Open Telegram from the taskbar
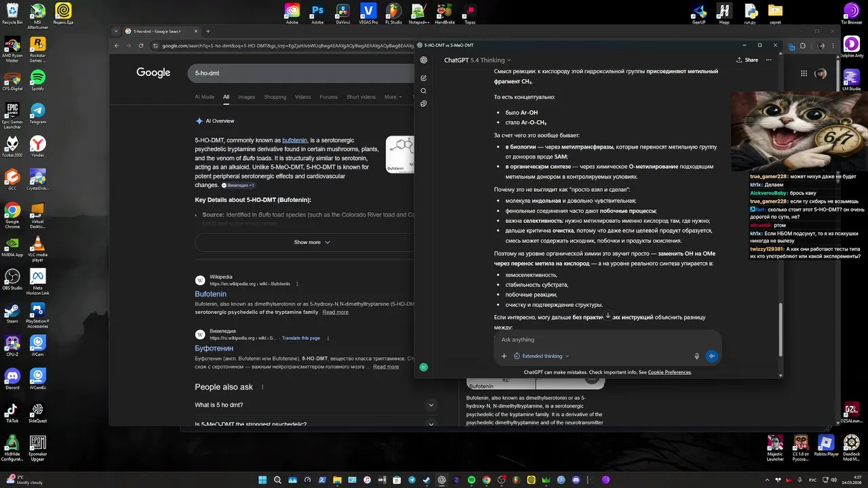868x488 pixels. 412,480
